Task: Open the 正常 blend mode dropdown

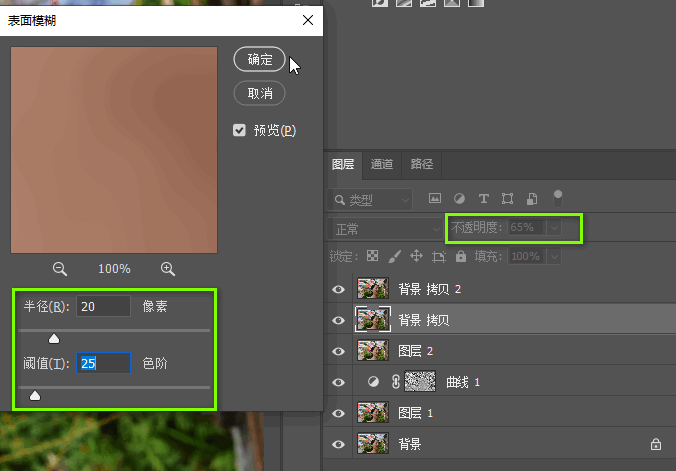Action: point(385,229)
